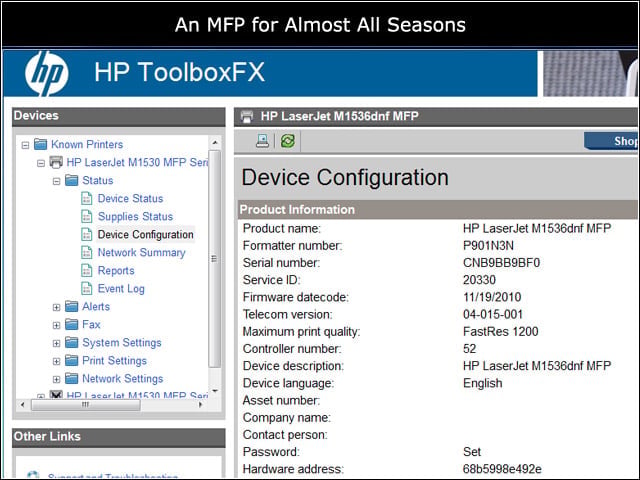The height and width of the screenshot is (480, 640).
Task: Click the Print Settings folder icon
Action: [71, 360]
